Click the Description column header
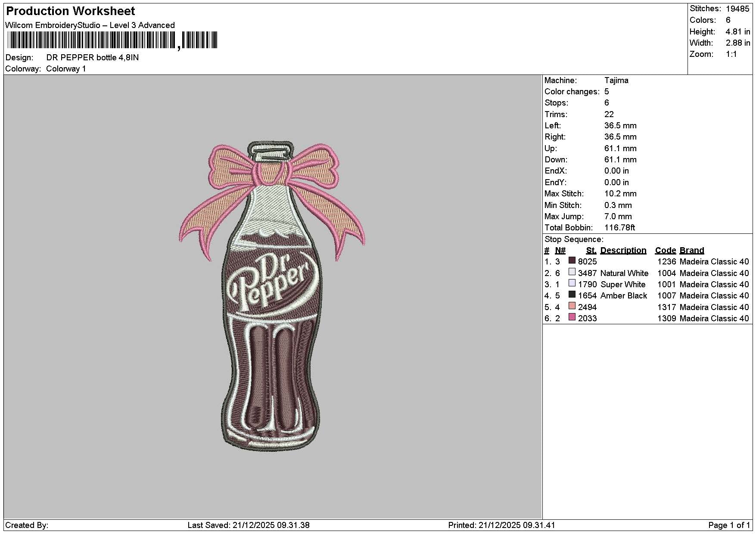The width and height of the screenshot is (756, 534). click(623, 250)
